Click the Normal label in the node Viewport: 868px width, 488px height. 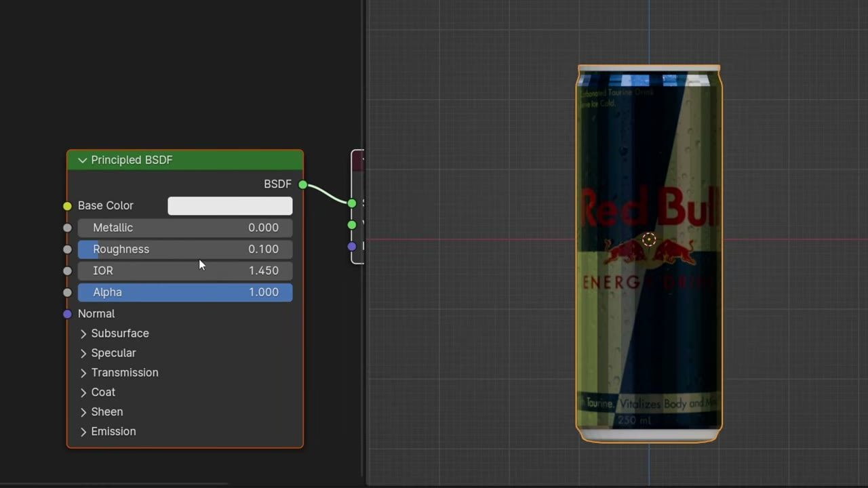coord(96,314)
